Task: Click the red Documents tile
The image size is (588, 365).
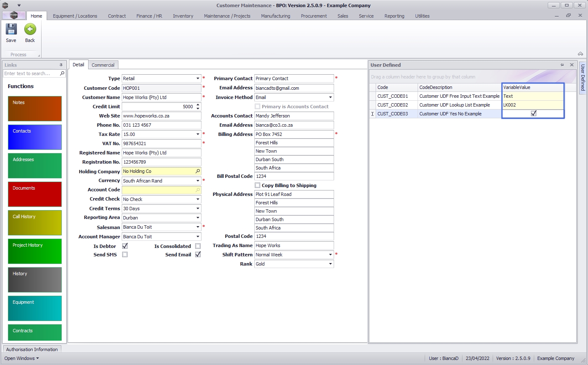Action: pos(35,194)
